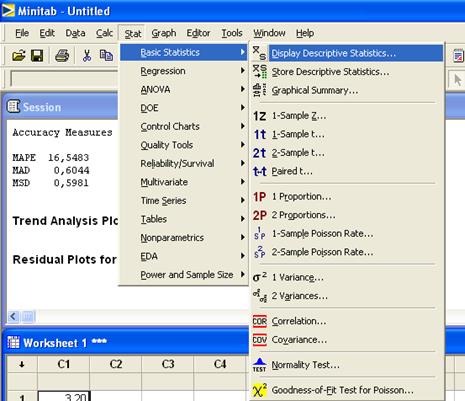Click the 2P two proportions icon

point(260,215)
